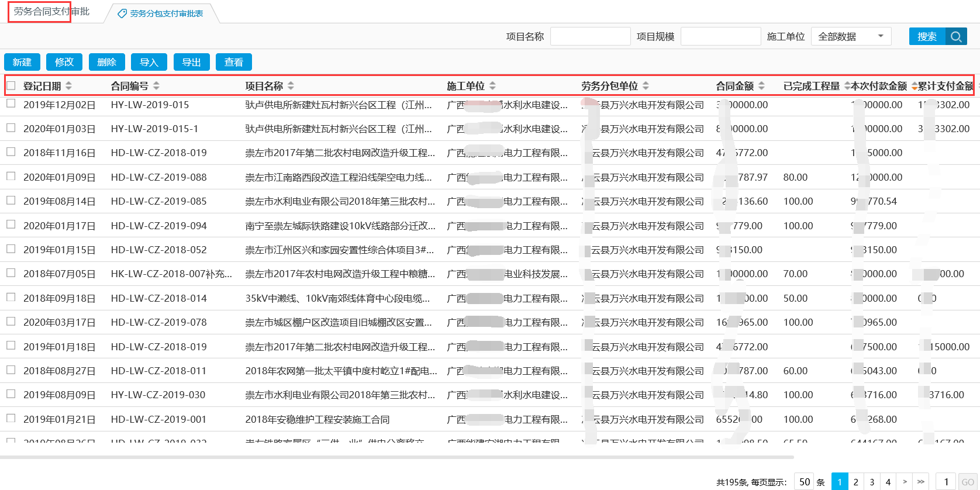Image resolution: width=980 pixels, height=490 pixels.
Task: Click the 本次付款金额 column header
Action: click(879, 86)
